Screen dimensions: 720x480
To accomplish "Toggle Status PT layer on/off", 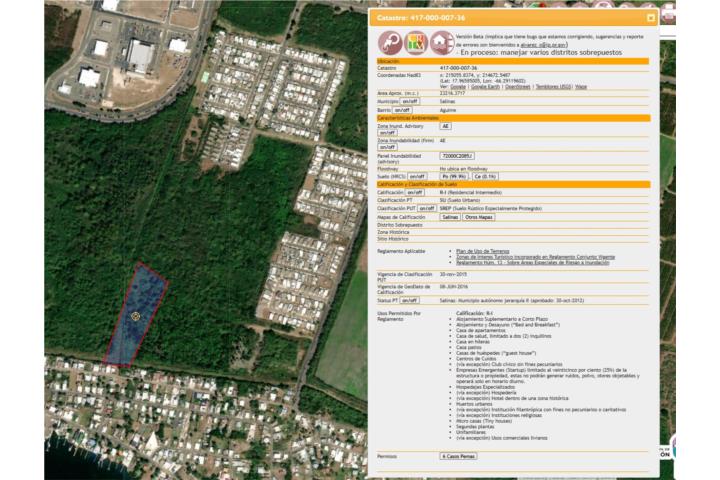I will 409,300.
